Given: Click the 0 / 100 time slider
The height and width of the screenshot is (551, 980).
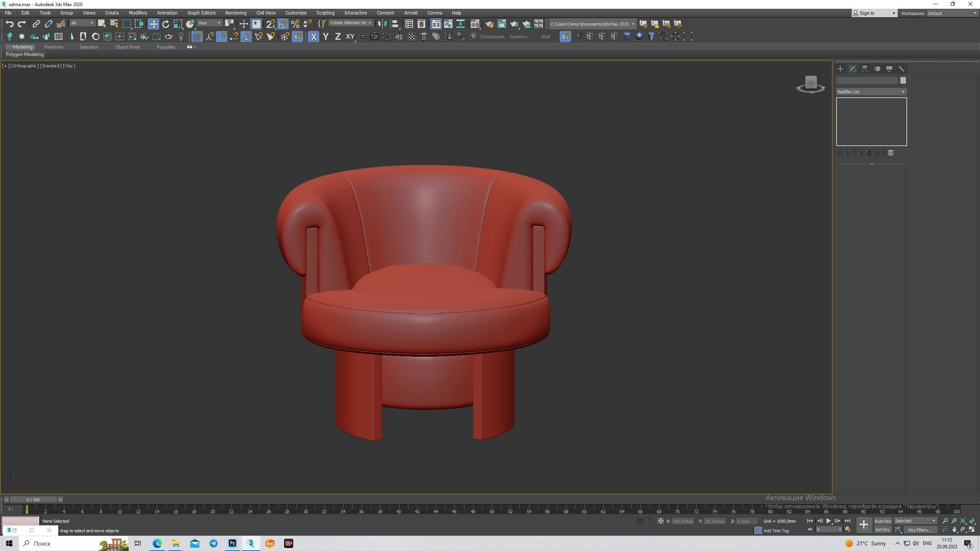Looking at the screenshot, I should (x=33, y=500).
